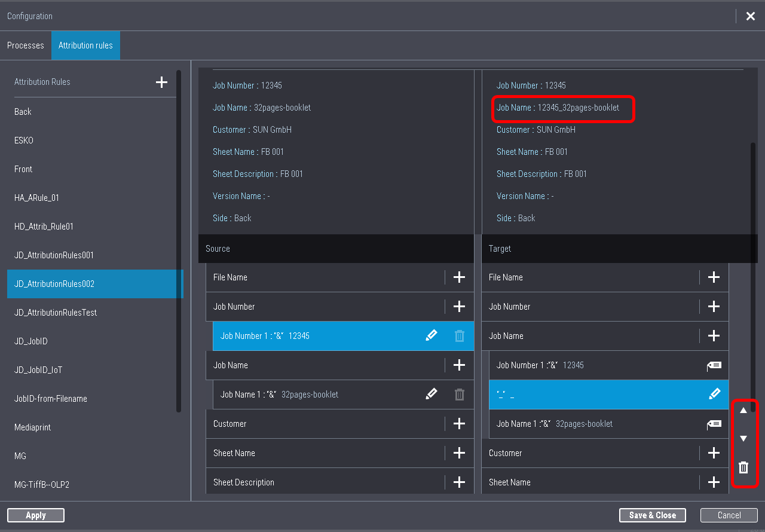
Task: Add Target Job Number entry plus icon
Action: point(714,307)
